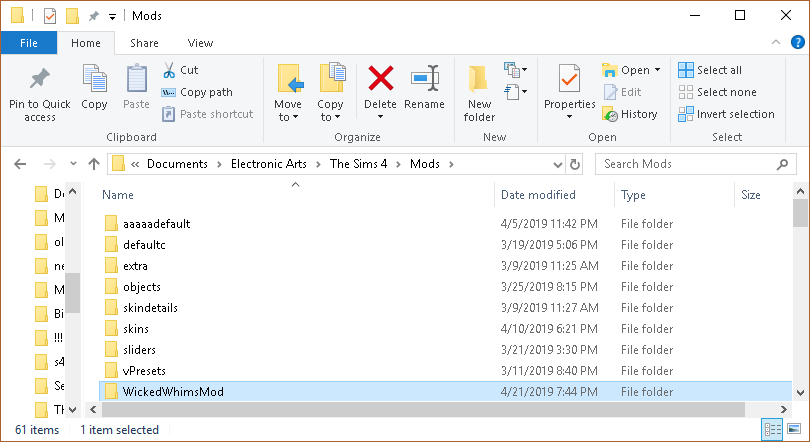Click Documents in the address bar
The width and height of the screenshot is (810, 442).
(177, 164)
